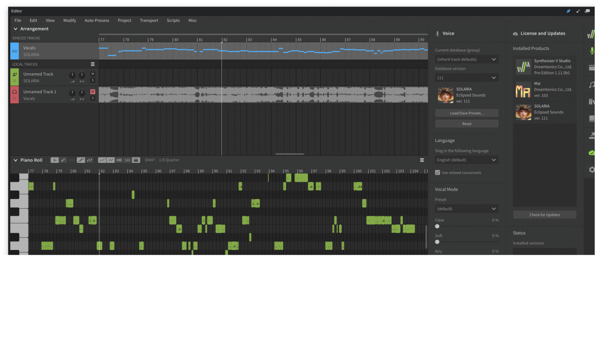Open the Vocal Mode Preset dropdown
This screenshot has height=364, width=611.
pyautogui.click(x=467, y=209)
